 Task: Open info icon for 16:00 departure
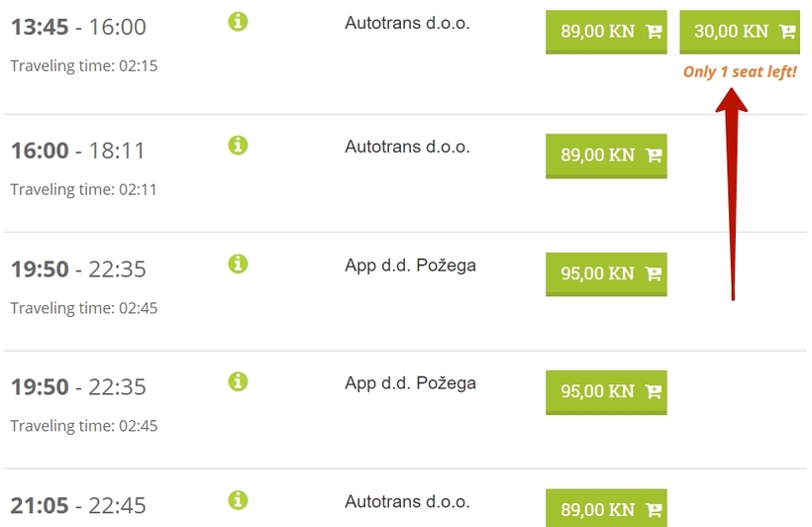pos(239,145)
